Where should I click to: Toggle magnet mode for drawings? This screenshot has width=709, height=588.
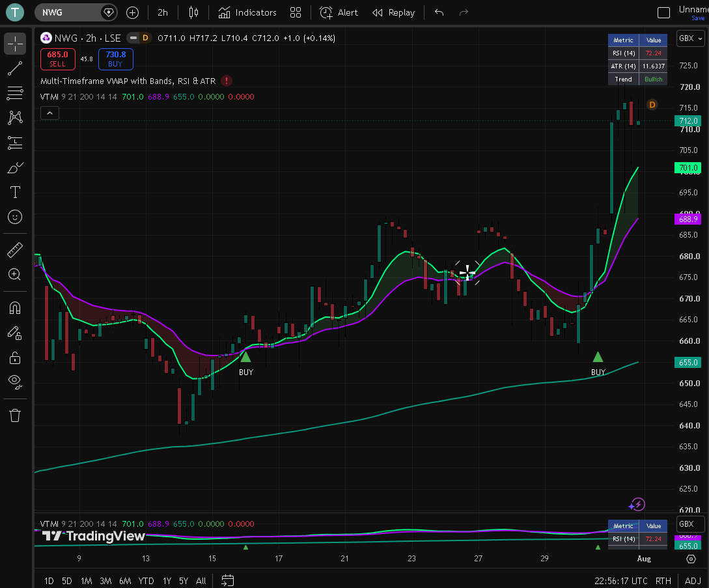[x=15, y=308]
